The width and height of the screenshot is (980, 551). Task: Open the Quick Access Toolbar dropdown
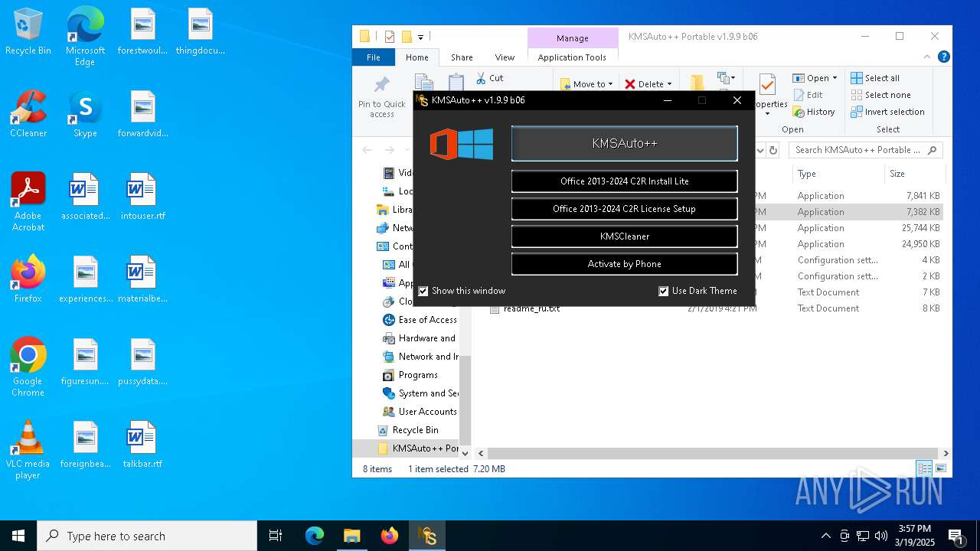click(420, 37)
